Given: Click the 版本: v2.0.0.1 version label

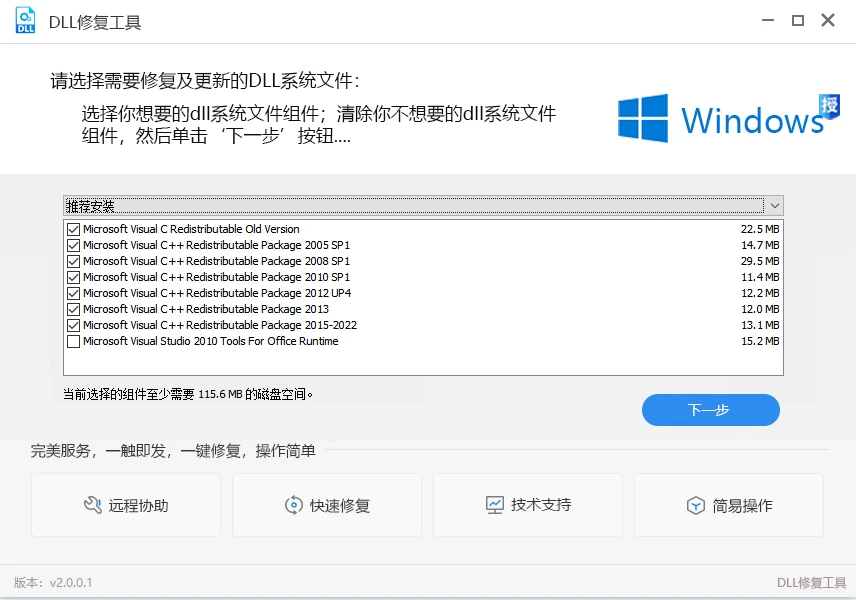Looking at the screenshot, I should coord(53,583).
